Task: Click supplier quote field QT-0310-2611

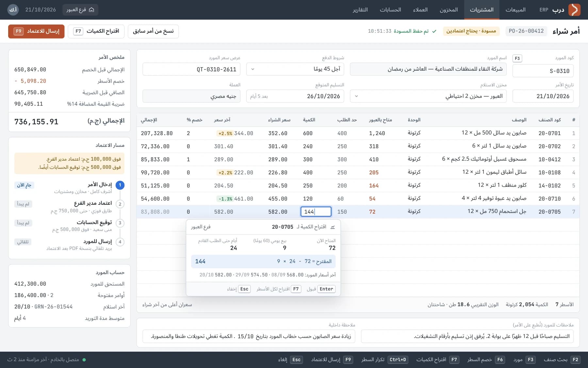Action: click(191, 69)
